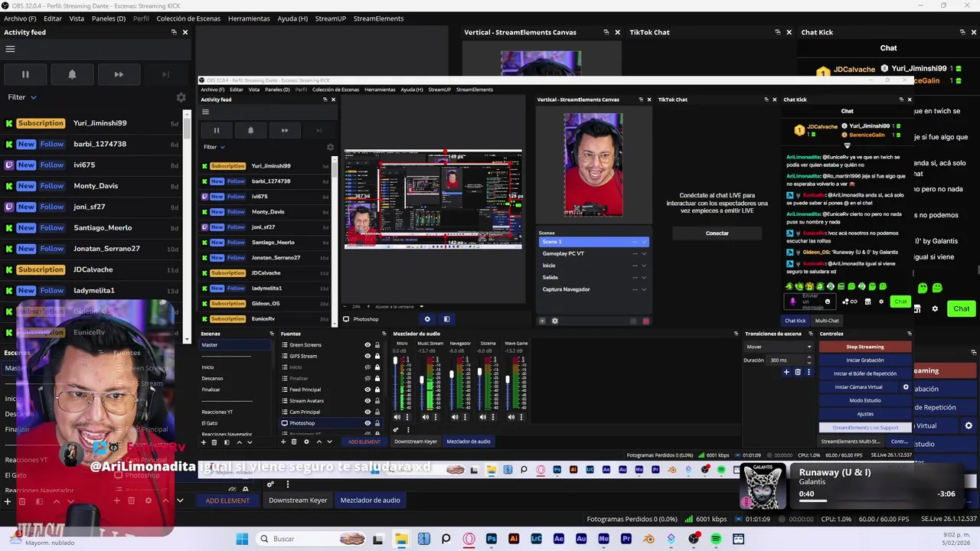Click Iniciar Grabación in the inset Controles panel
Image resolution: width=980 pixels, height=551 pixels.
[x=865, y=360]
